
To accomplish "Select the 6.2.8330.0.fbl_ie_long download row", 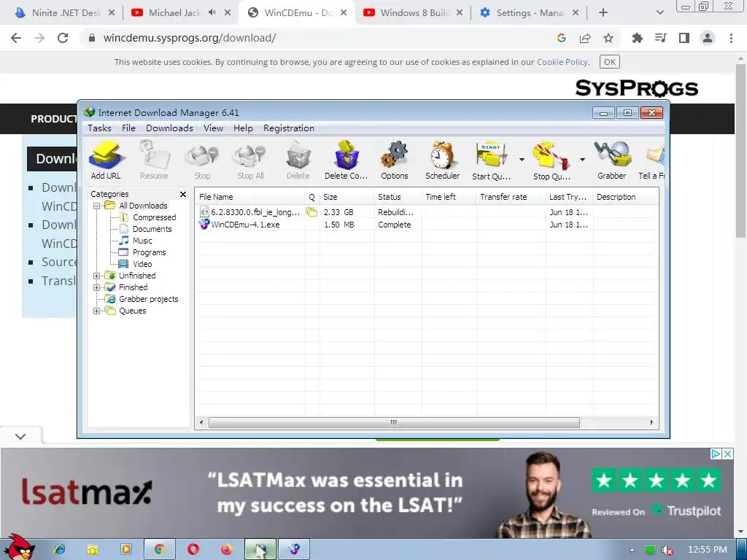I will coord(427,212).
